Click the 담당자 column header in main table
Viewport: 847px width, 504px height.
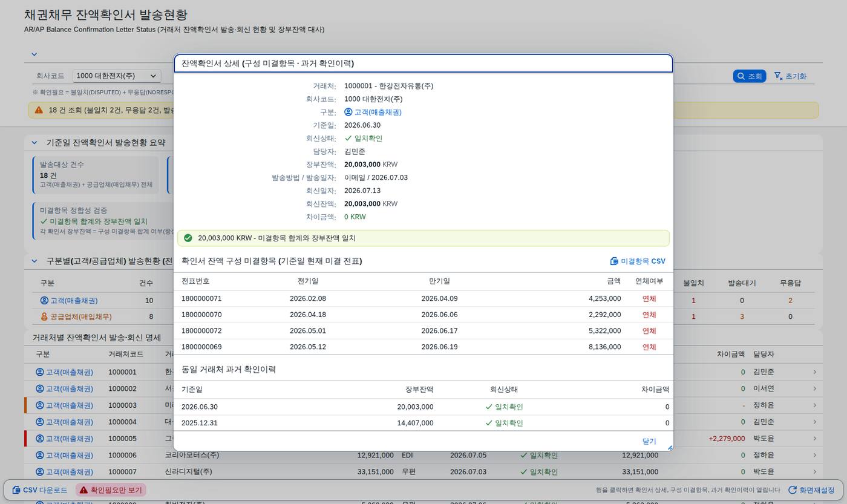coord(764,354)
